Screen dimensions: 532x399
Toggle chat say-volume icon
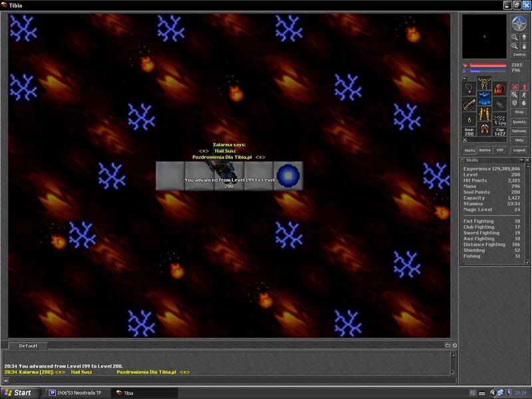(6, 380)
